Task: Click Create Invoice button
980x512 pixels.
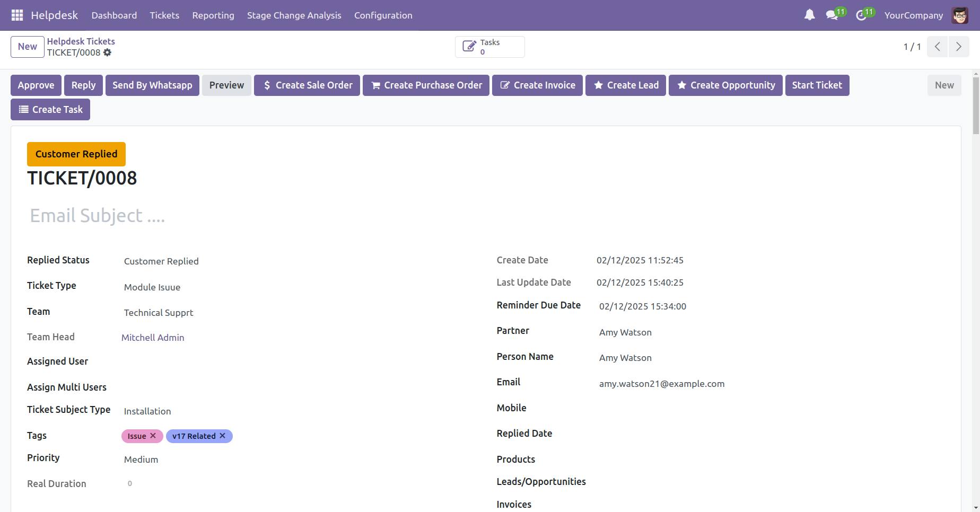Action: coord(537,85)
